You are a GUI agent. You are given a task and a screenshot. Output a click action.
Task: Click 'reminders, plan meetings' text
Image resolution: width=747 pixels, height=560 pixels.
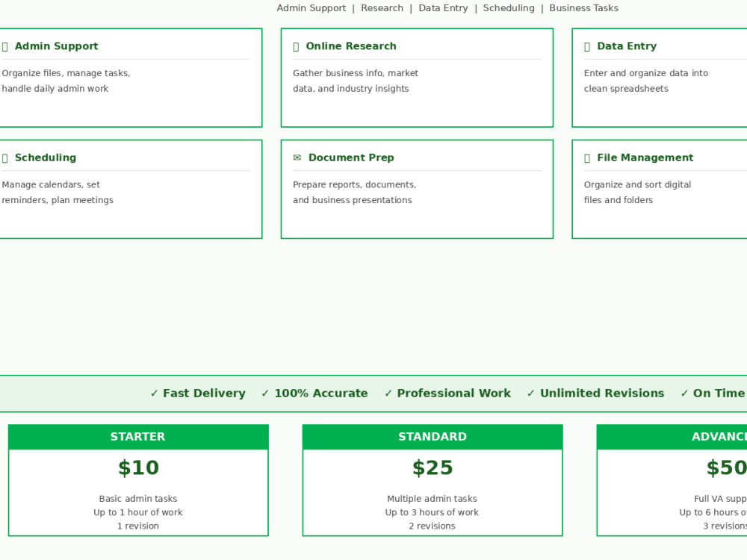pos(58,200)
